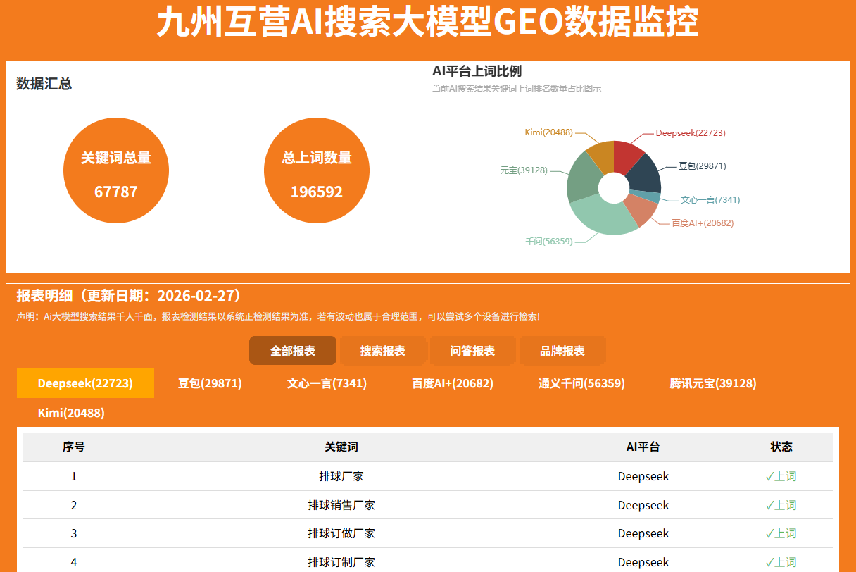The image size is (856, 572).
Task: Switch to 通义千问(56359) tab
Action: point(581,383)
